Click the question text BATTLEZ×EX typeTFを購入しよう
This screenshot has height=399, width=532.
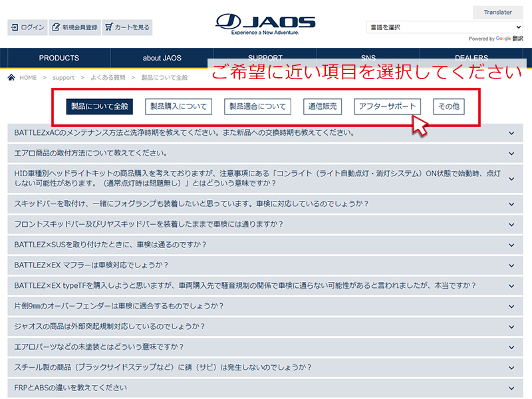pos(245,285)
